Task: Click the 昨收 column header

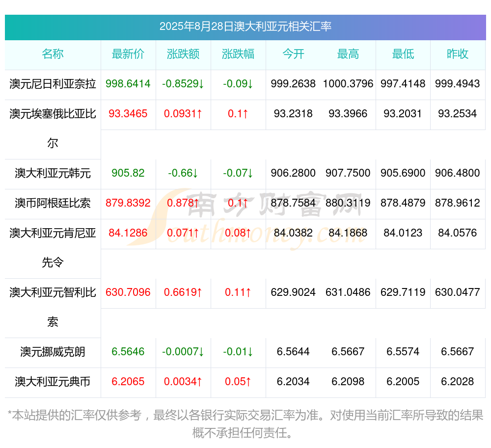Action: tap(458, 54)
